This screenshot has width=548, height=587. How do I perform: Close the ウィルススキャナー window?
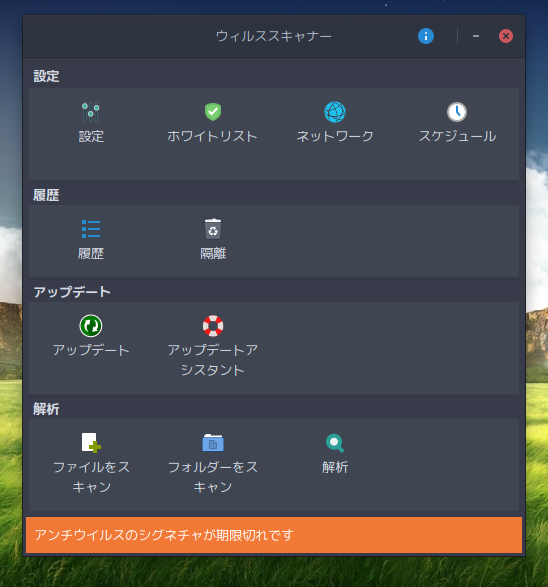coord(506,36)
